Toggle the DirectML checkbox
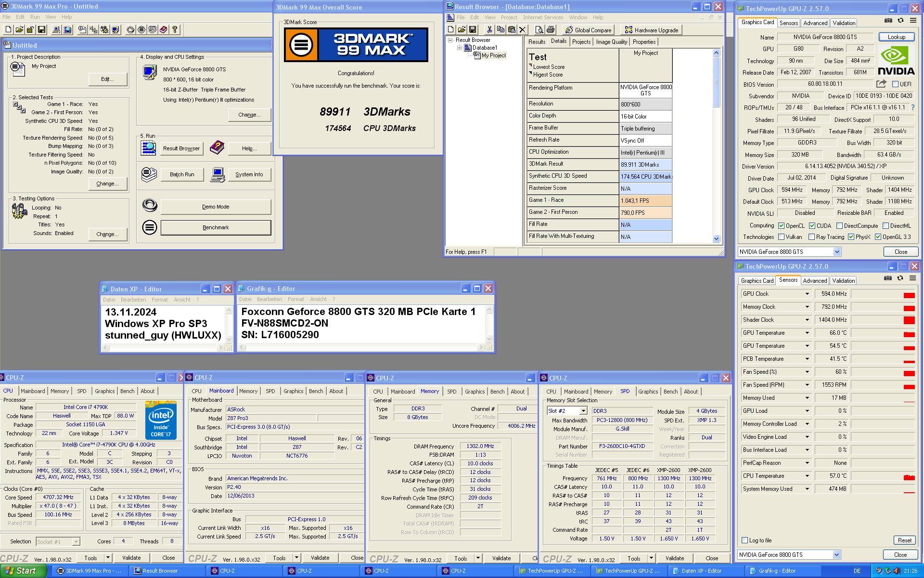 885,225
